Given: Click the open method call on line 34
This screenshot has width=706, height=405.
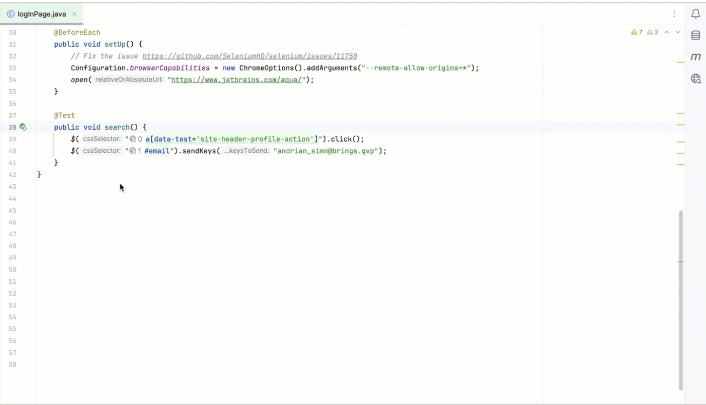Looking at the screenshot, I should pos(79,80).
